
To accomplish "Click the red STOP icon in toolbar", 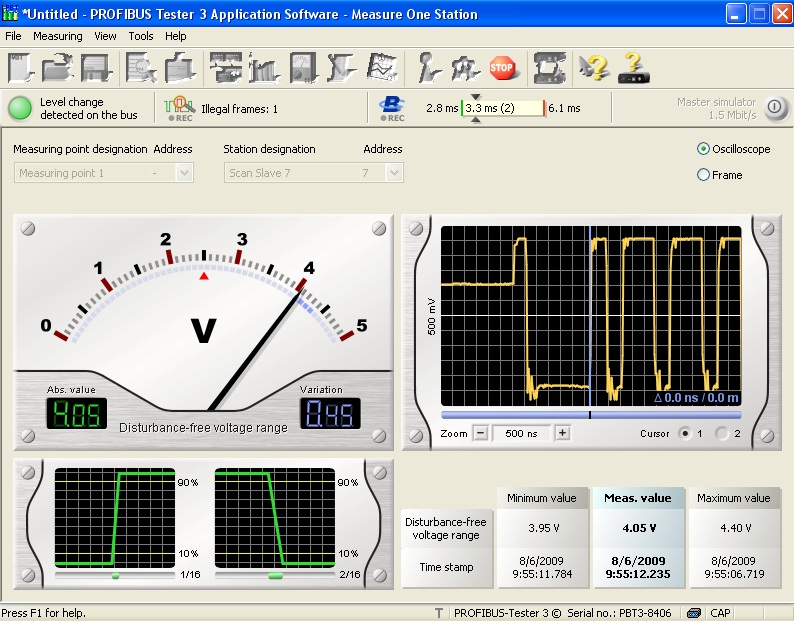I will (x=502, y=68).
